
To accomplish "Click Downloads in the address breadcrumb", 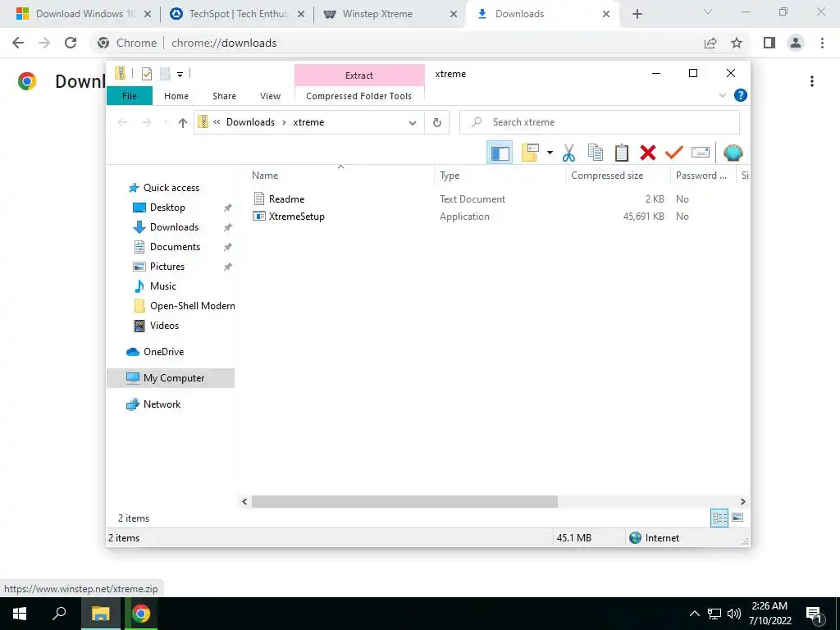I will point(250,122).
